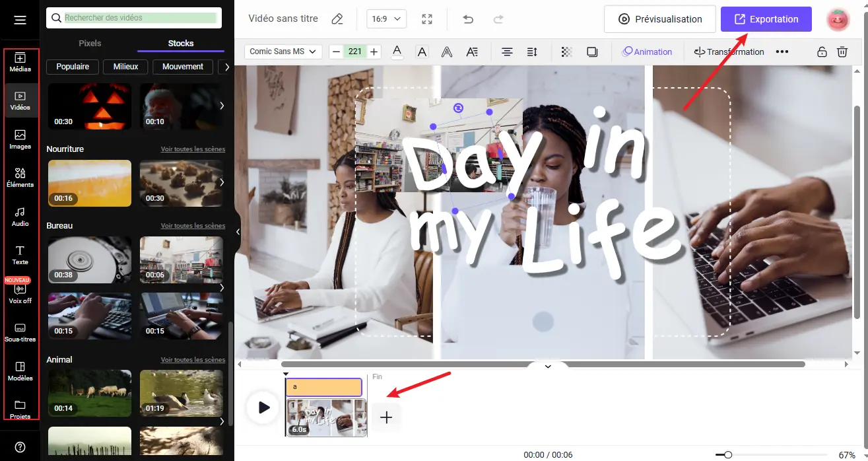The width and height of the screenshot is (868, 461).
Task: Click the Exportation button
Action: [x=766, y=19]
